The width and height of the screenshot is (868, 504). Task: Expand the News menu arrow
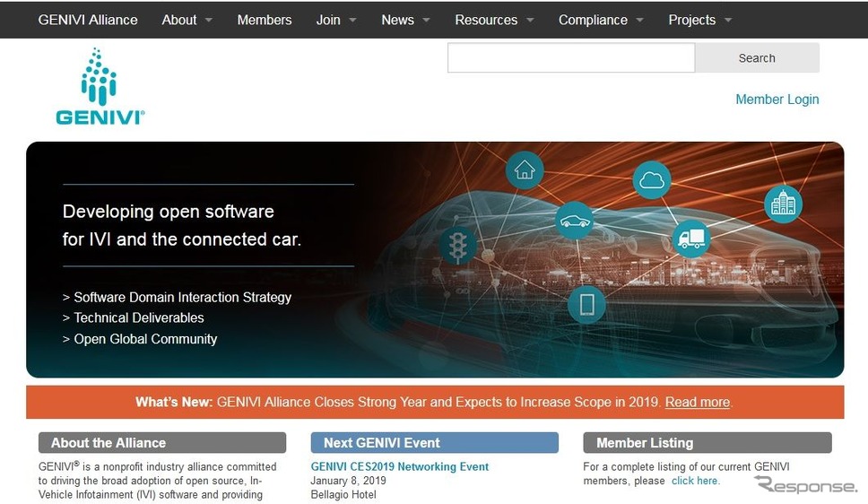coord(426,20)
